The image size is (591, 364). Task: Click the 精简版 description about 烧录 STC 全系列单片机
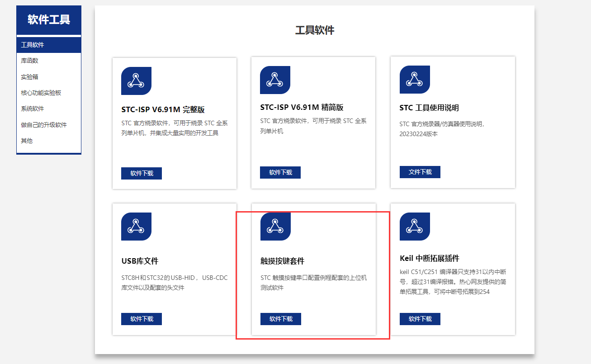(x=313, y=126)
